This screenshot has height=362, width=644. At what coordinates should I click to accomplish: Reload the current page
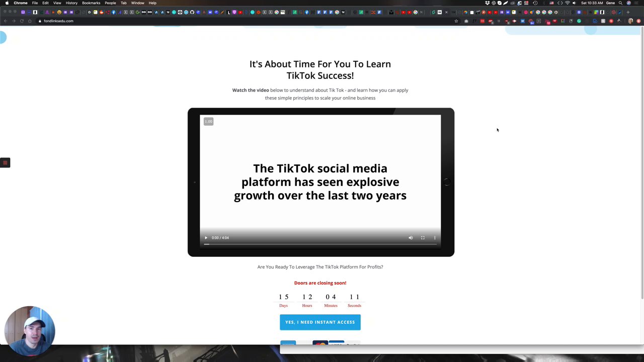[22, 21]
